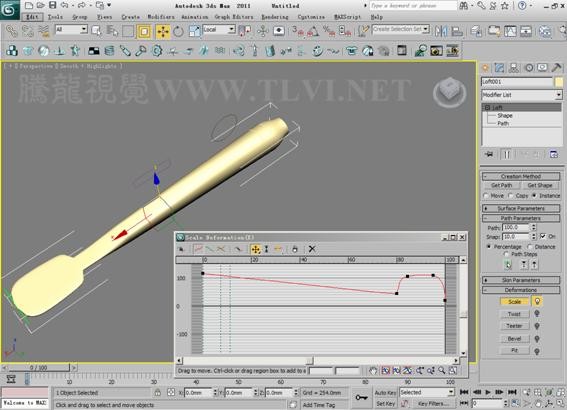Click Scale Control Point icon in deformation
This screenshot has height=410, width=567.
click(267, 249)
